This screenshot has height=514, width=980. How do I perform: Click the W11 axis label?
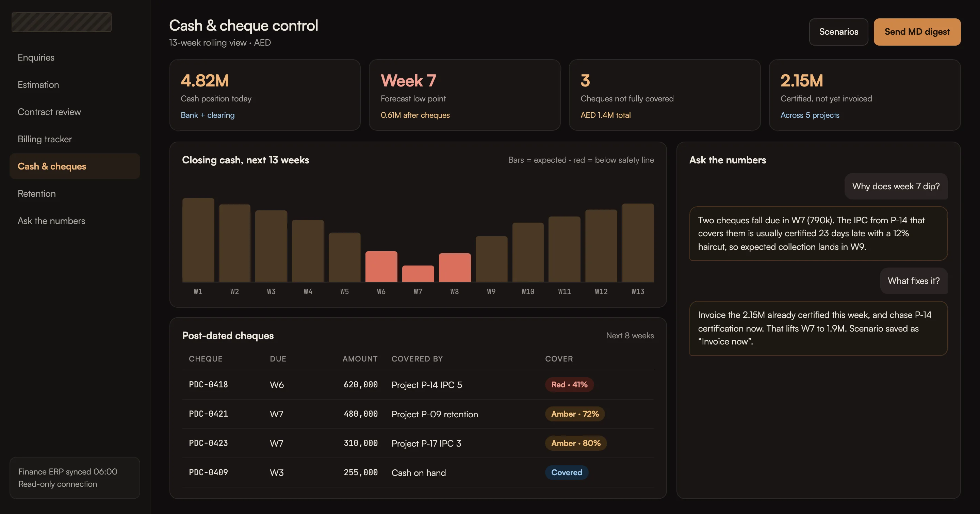pos(565,291)
